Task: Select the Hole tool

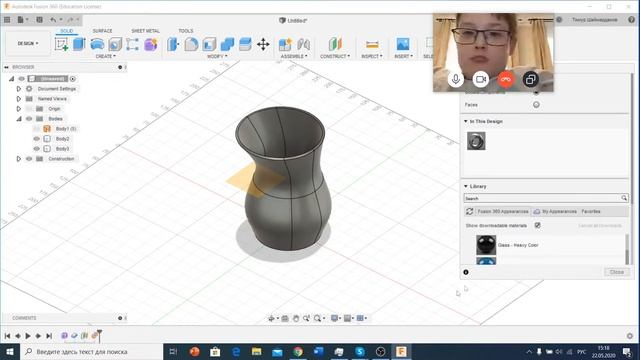Action: [x=115, y=44]
